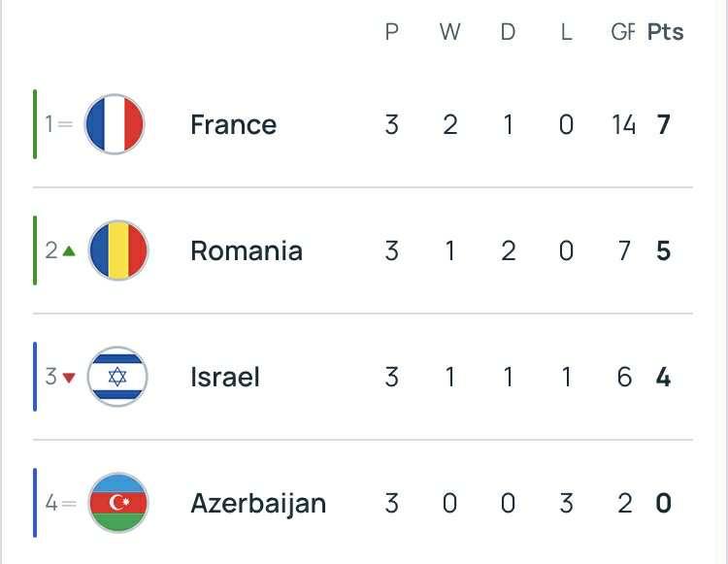Open the Romania team row

pos(247,250)
